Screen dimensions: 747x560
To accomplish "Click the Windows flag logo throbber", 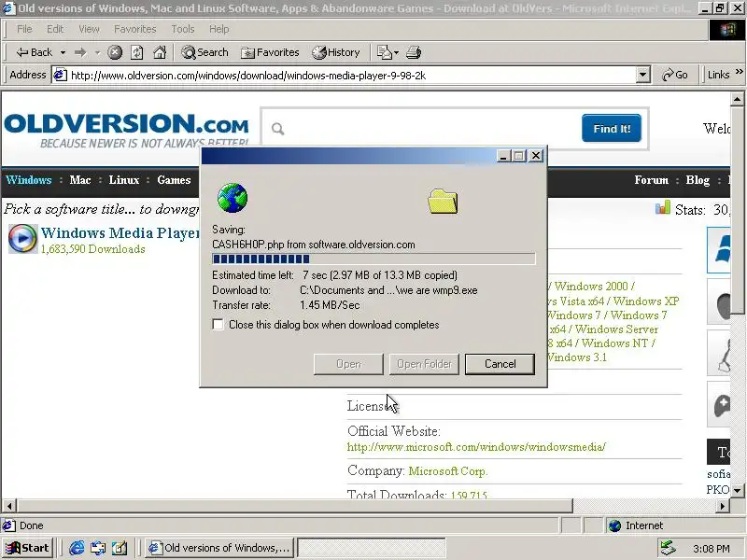I will [x=727, y=30].
